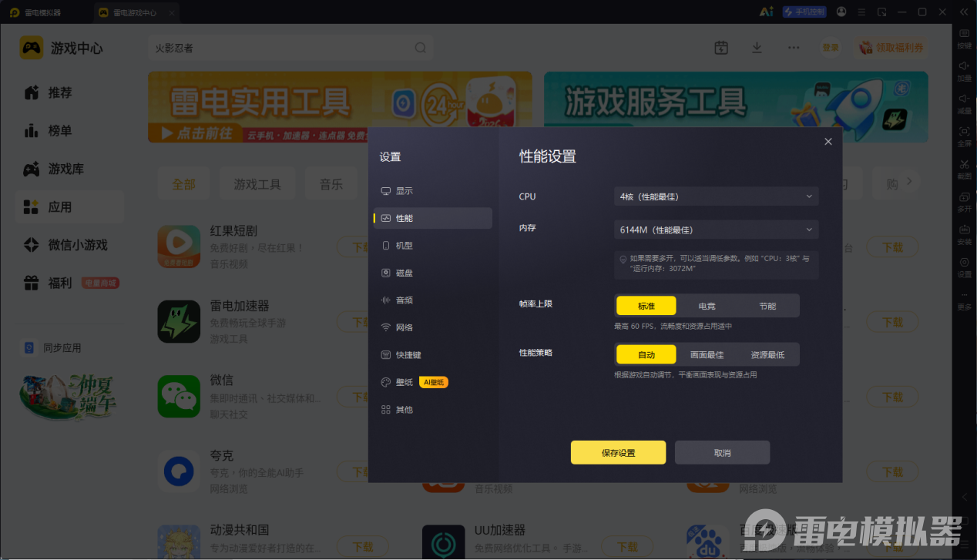Open 榜单 in the left navigation
Screen dimensions: 977x560
[69, 131]
